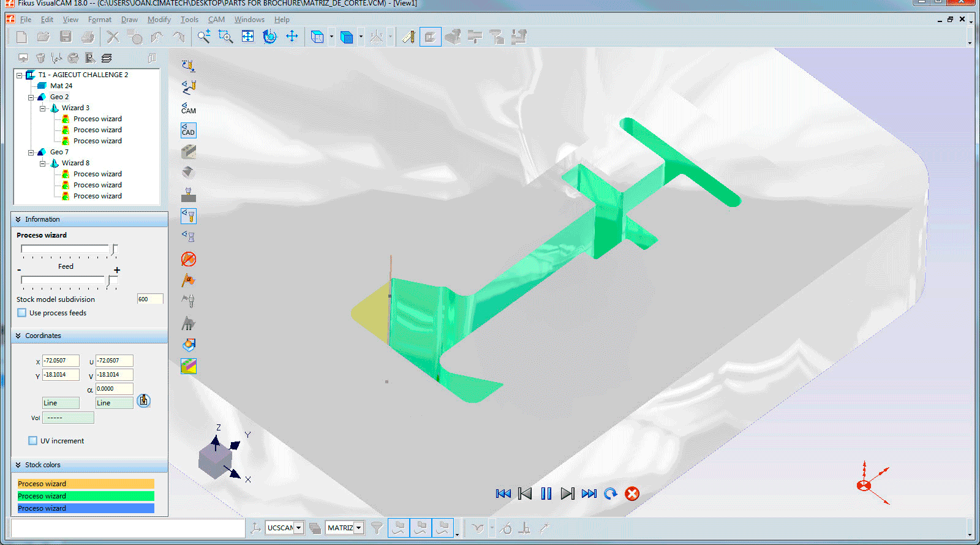Click the pan view arrows icon
980x545 pixels.
[292, 37]
